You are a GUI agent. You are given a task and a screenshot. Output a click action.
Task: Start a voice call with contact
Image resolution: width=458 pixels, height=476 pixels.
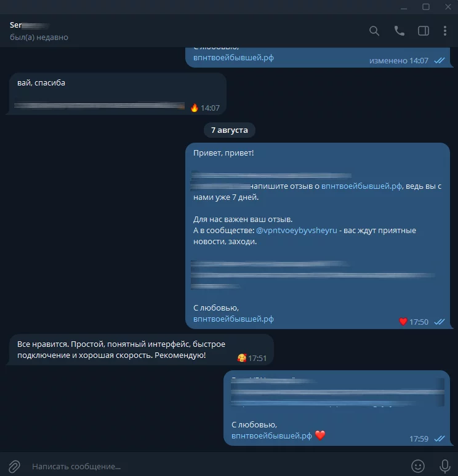(399, 31)
